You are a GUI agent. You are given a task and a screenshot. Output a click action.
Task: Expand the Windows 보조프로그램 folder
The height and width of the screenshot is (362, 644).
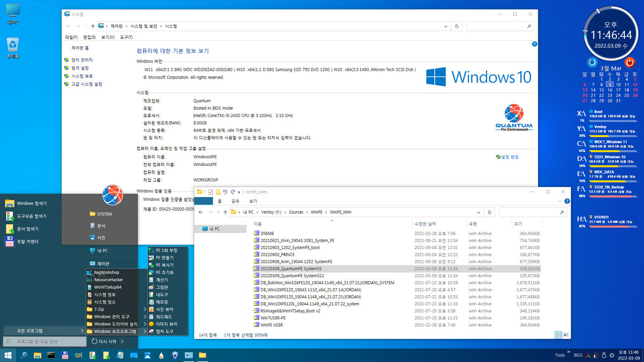tap(116, 331)
